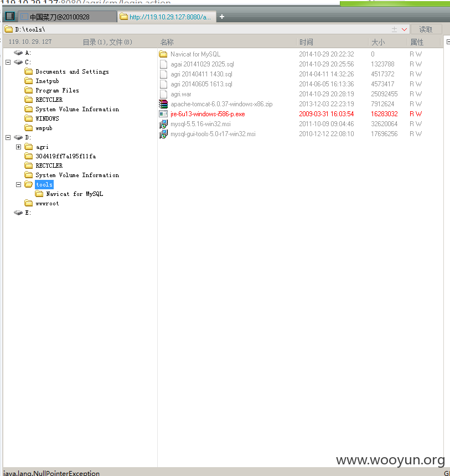Viewport: 450px width, 476px height.
Task: Click the tools folder icon in tree
Action: coord(29,184)
